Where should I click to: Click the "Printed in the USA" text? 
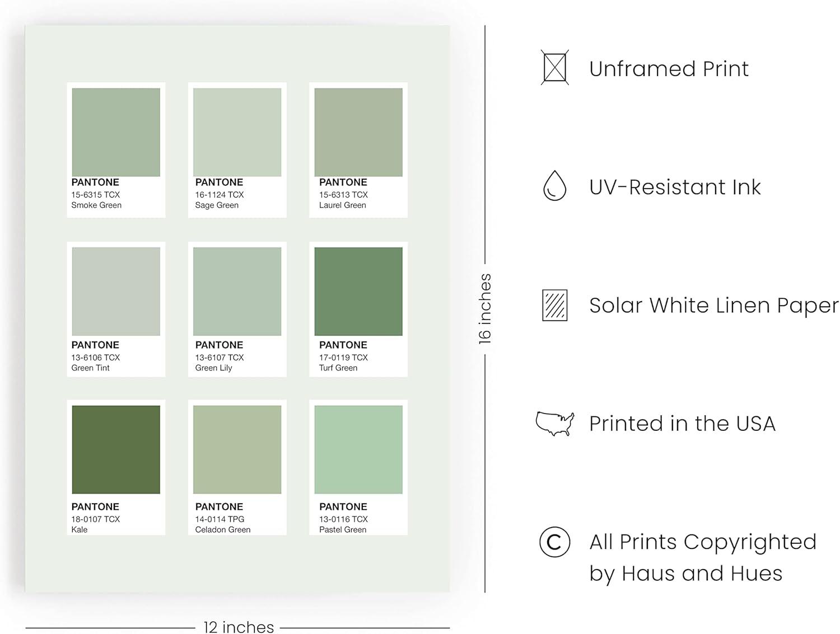(x=682, y=424)
